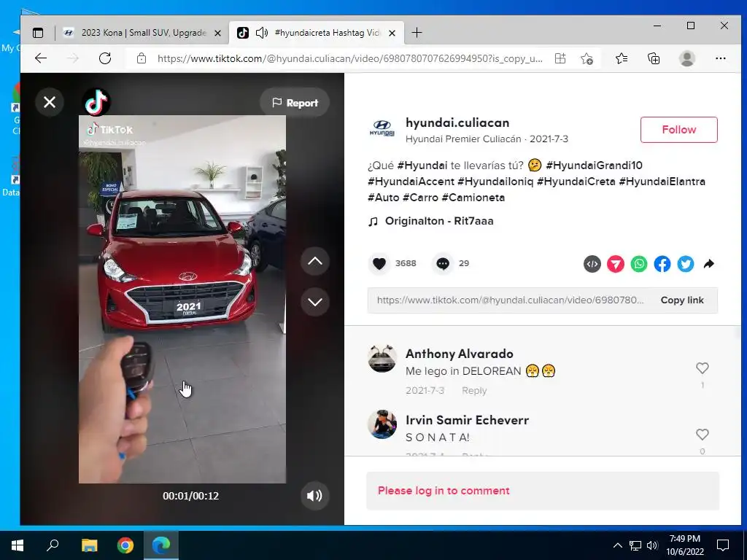Click Please log in to comment
The width and height of the screenshot is (747, 560).
point(444,491)
